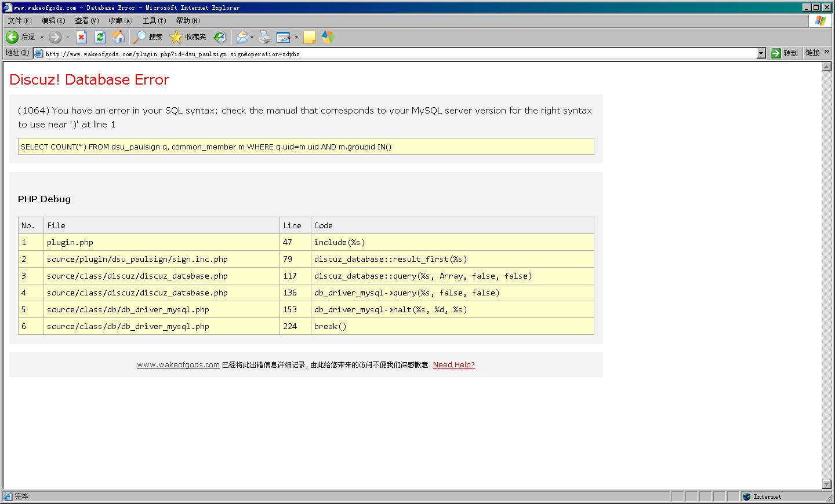Screen dimensions: 835x504
Task: Click the include(%s) code cell
Action: (452, 242)
